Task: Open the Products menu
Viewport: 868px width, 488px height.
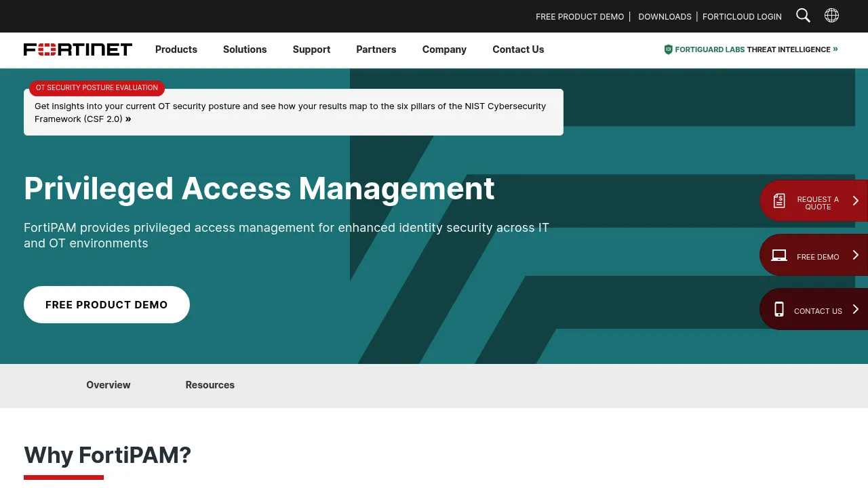Action: 176,49
